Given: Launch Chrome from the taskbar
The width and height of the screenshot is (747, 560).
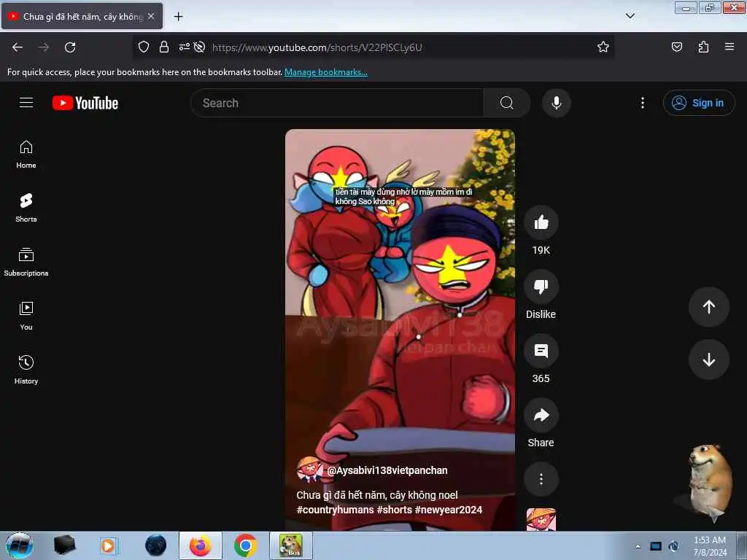Looking at the screenshot, I should [245, 545].
